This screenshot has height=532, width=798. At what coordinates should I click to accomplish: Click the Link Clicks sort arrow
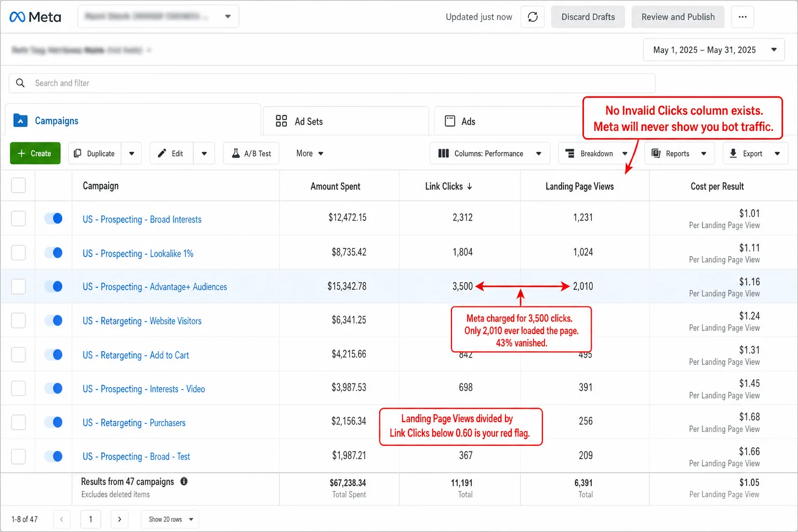tap(470, 187)
